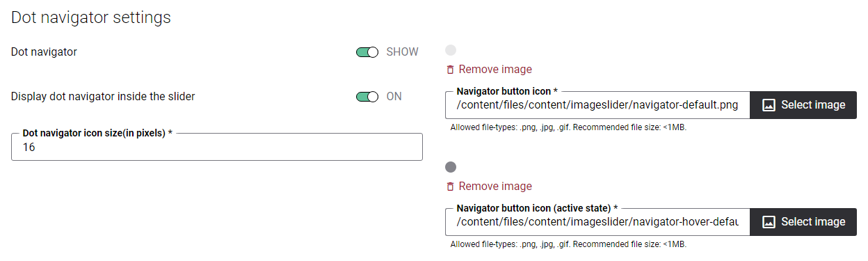Remove the default navigator button image
Screen dimensions: 868x261
click(488, 70)
